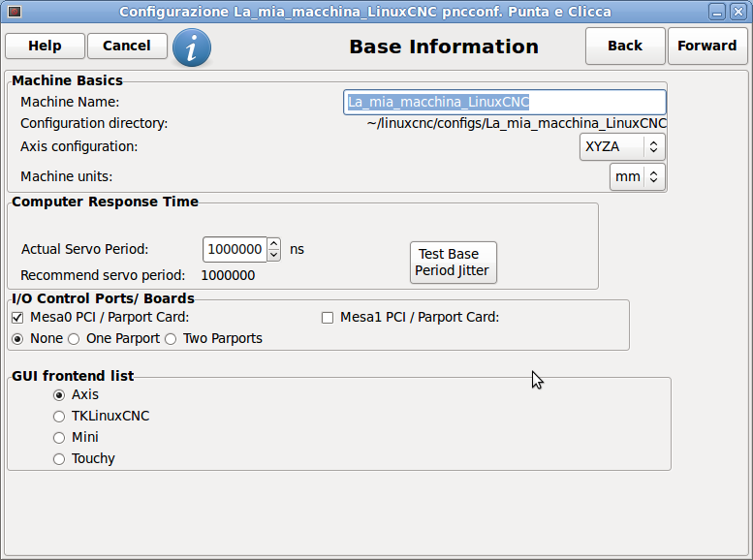
Task: Go Back to the previous page
Action: (625, 46)
